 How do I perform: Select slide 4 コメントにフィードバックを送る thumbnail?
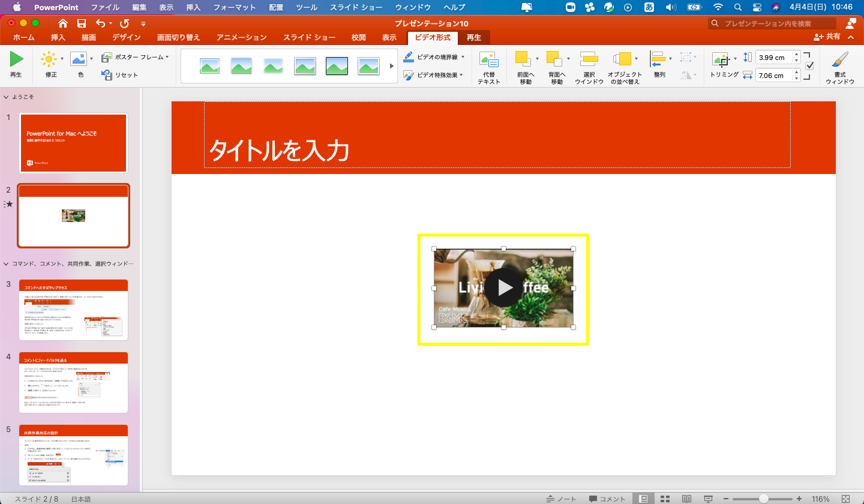pyautogui.click(x=73, y=383)
